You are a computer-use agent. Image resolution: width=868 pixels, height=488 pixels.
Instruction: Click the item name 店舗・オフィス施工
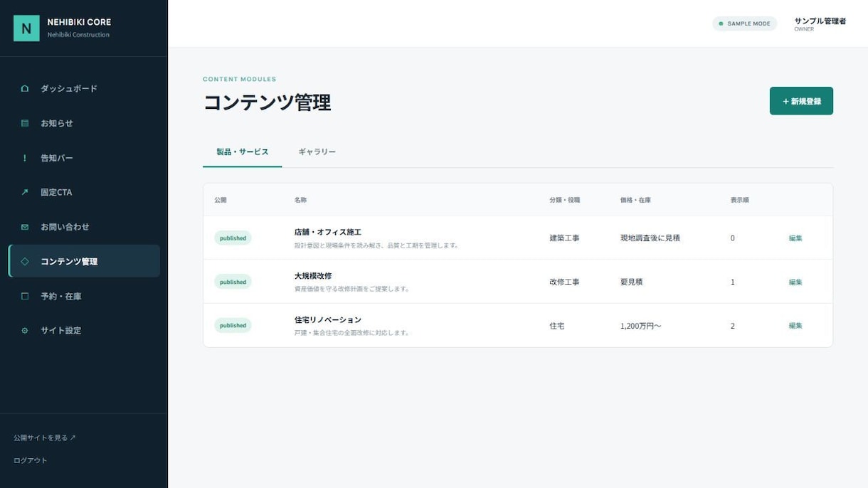tap(328, 232)
